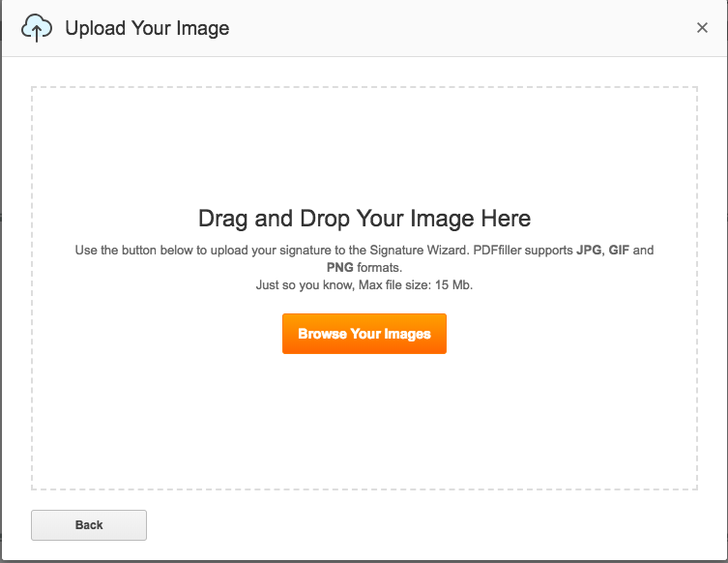Click the "Drag and Drop Your Image Here" heading
728x563 pixels.
click(x=364, y=219)
